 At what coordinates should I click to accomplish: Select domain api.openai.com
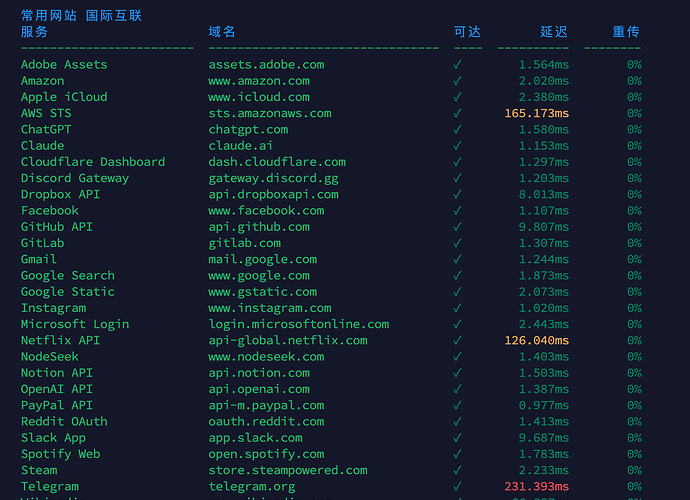pyautogui.click(x=259, y=390)
